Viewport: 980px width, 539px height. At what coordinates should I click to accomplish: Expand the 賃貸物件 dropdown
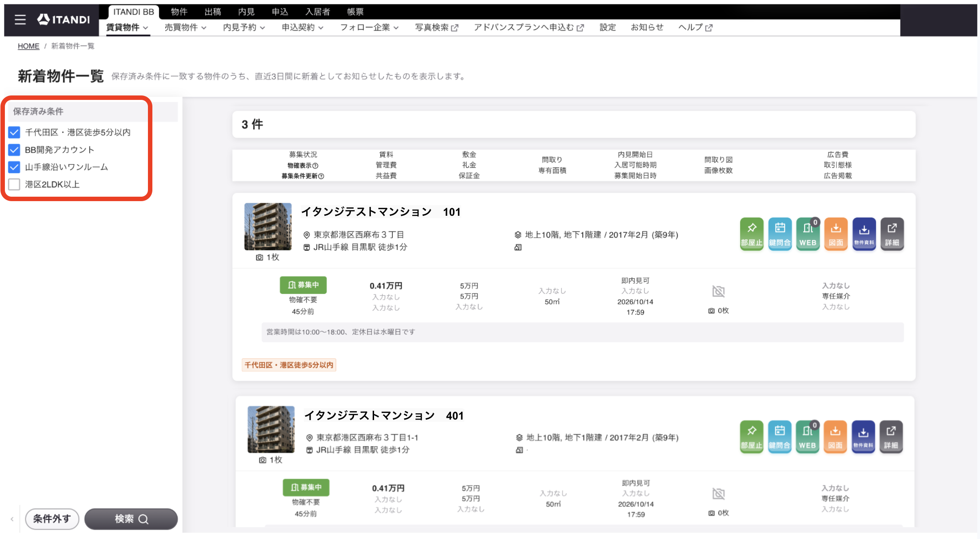tap(127, 28)
